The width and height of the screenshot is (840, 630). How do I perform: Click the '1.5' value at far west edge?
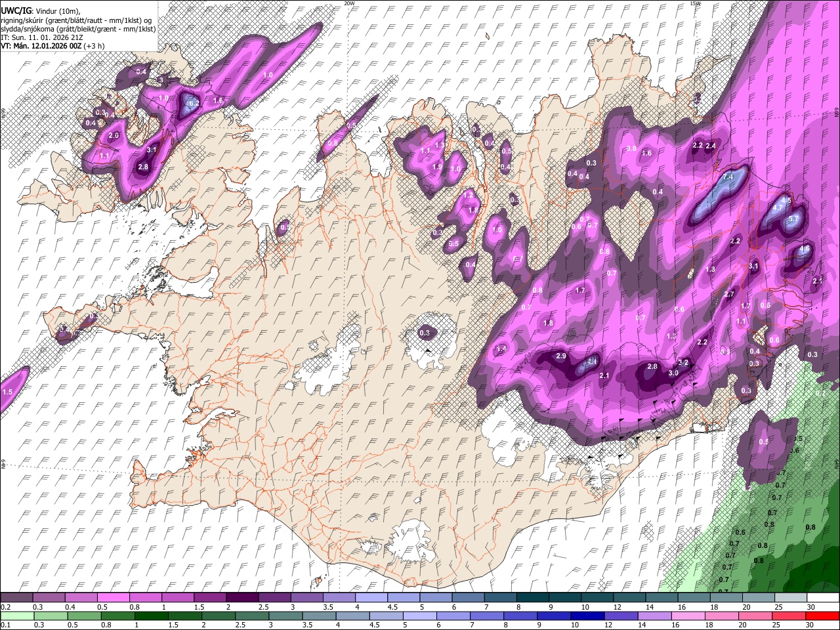[8, 392]
